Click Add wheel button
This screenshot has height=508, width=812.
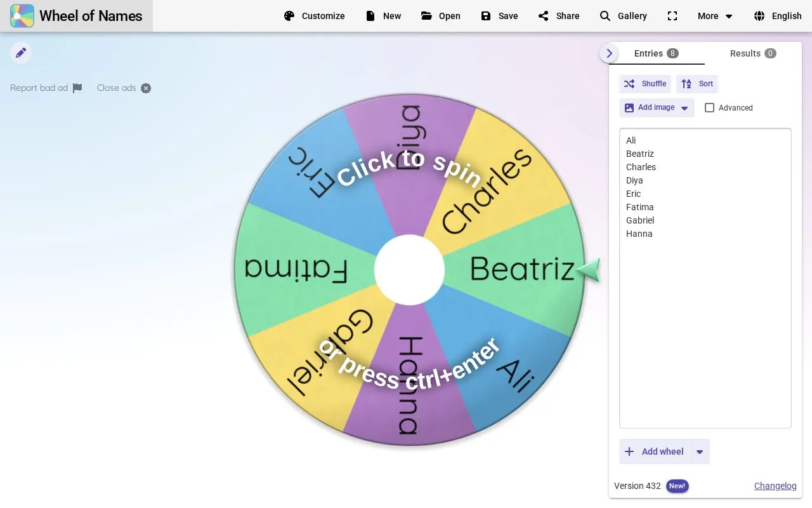click(x=654, y=451)
